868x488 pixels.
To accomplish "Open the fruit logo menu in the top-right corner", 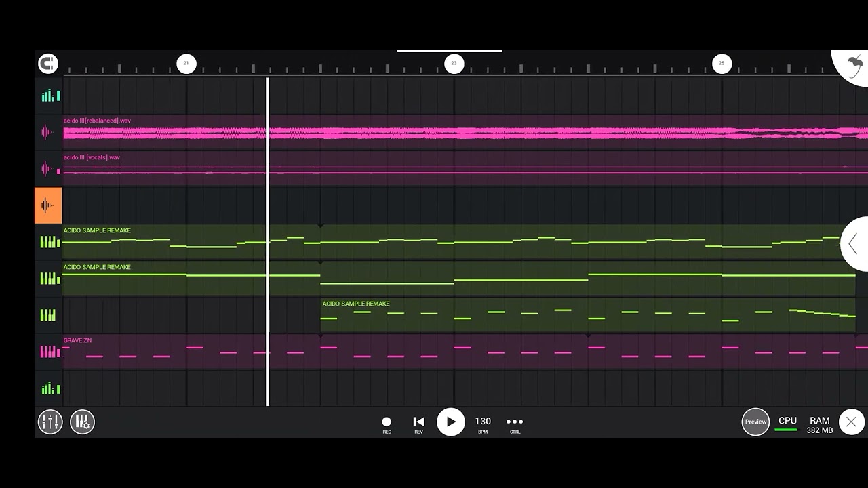I will [x=854, y=67].
